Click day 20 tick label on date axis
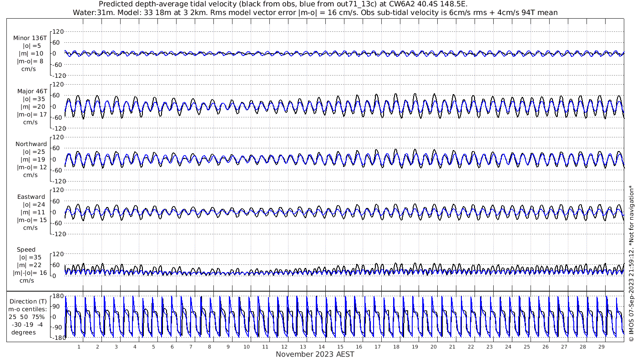 point(433,347)
